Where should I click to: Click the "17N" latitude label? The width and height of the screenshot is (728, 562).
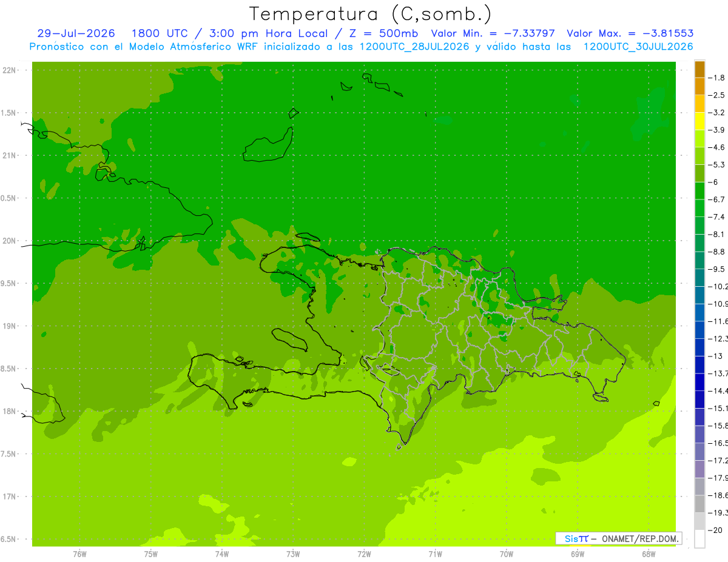(10, 497)
